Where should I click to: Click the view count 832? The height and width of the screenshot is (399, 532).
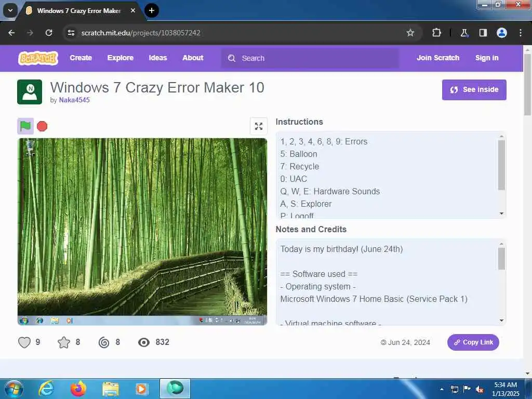(x=162, y=342)
